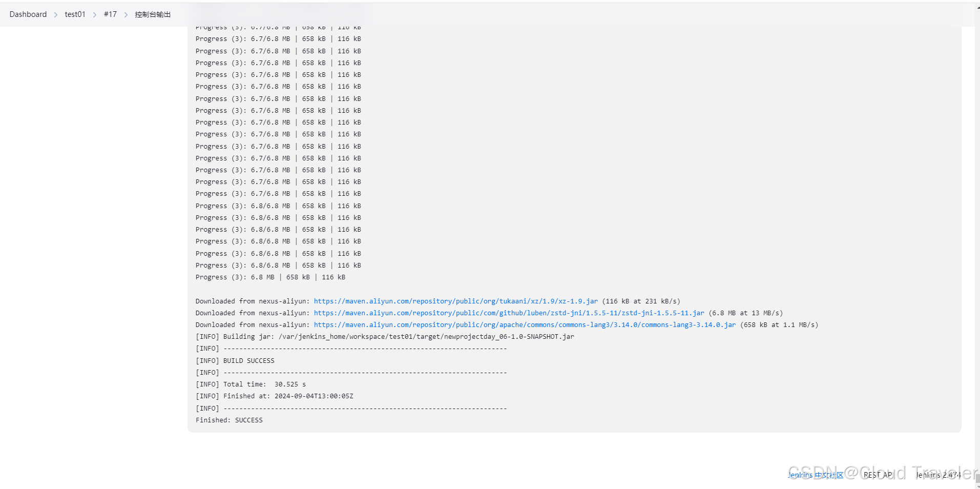Open the Jenkins 2.474 version button

click(x=939, y=475)
